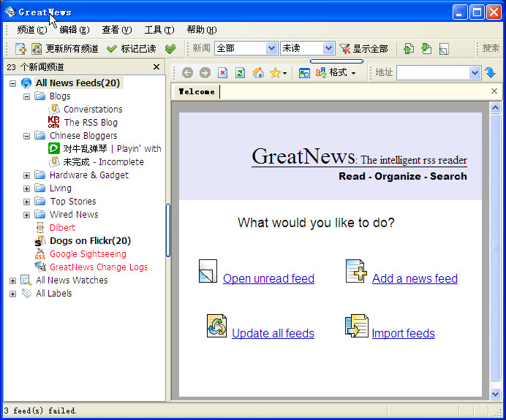This screenshot has height=420, width=506.
Task: Click the add new channel icon in toolbar
Action: coord(20,49)
